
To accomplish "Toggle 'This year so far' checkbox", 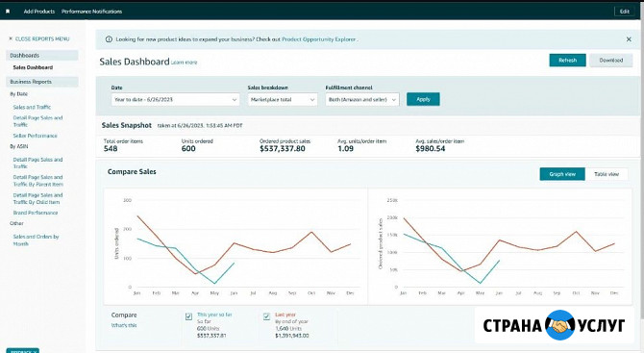I will [x=188, y=316].
